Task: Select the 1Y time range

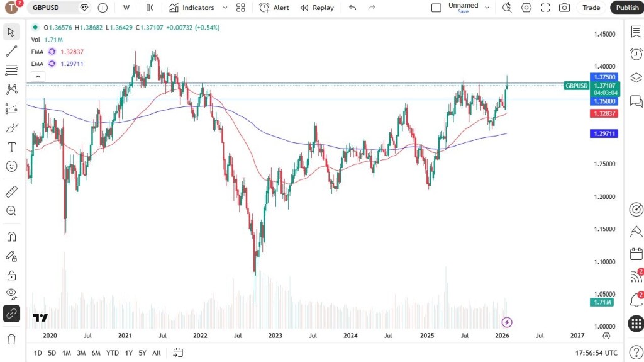Action: point(128,353)
